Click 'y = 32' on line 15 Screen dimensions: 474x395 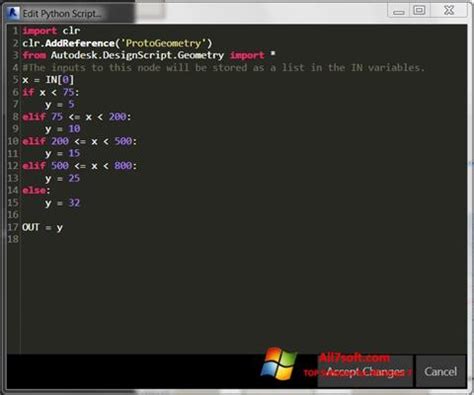[63, 203]
